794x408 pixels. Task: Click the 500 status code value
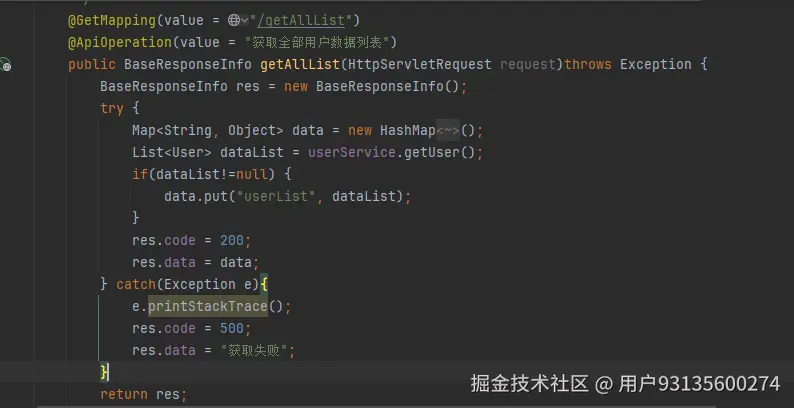coord(232,329)
